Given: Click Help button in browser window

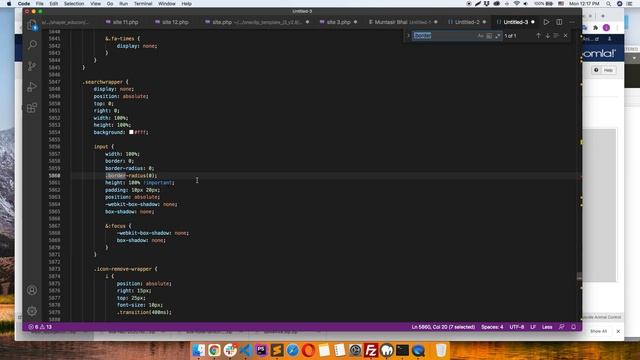Looking at the screenshot, I should point(604,70).
